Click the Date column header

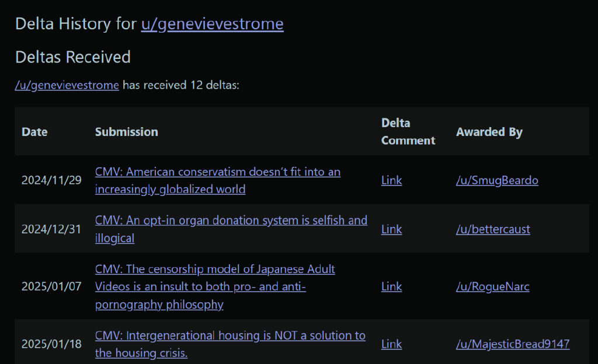pos(34,132)
